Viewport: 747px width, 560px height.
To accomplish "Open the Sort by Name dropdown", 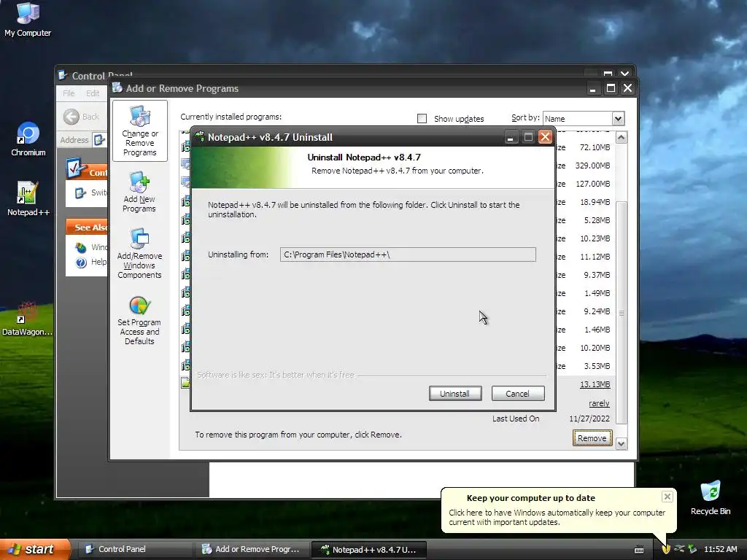I will (x=618, y=119).
